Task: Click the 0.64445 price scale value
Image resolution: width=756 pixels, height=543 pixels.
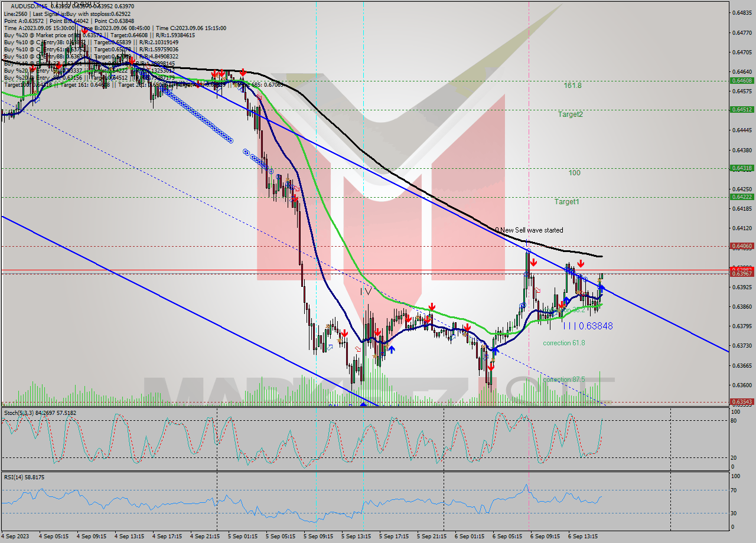Action: pos(742,130)
